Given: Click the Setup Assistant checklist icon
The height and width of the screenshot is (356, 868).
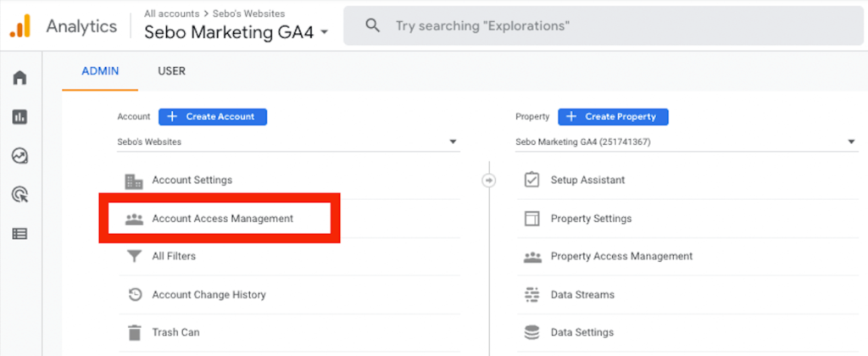Looking at the screenshot, I should [531, 180].
